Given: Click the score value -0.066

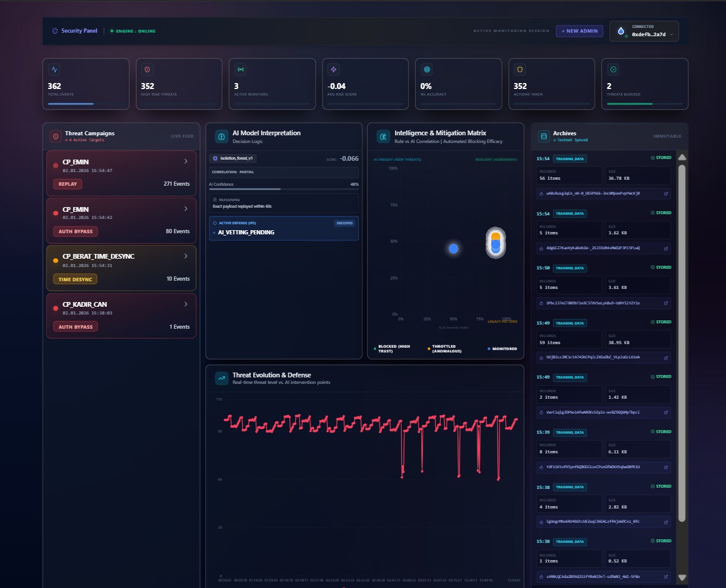Looking at the screenshot, I should pos(349,158).
